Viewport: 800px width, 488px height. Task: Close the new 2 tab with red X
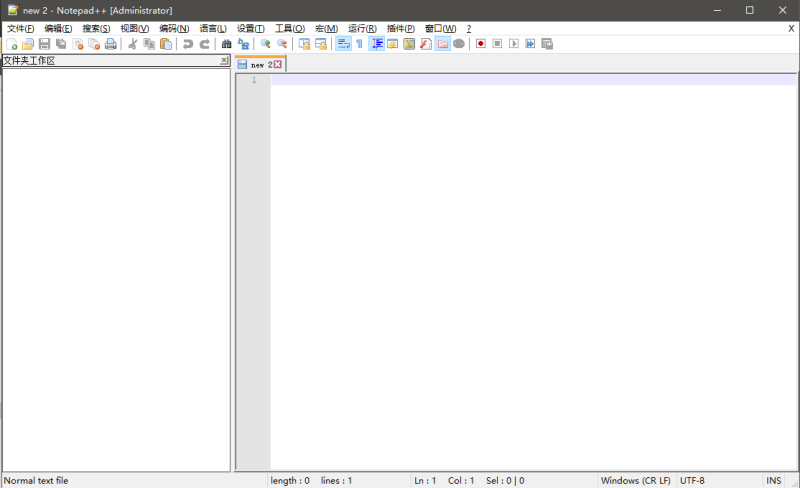pyautogui.click(x=278, y=65)
